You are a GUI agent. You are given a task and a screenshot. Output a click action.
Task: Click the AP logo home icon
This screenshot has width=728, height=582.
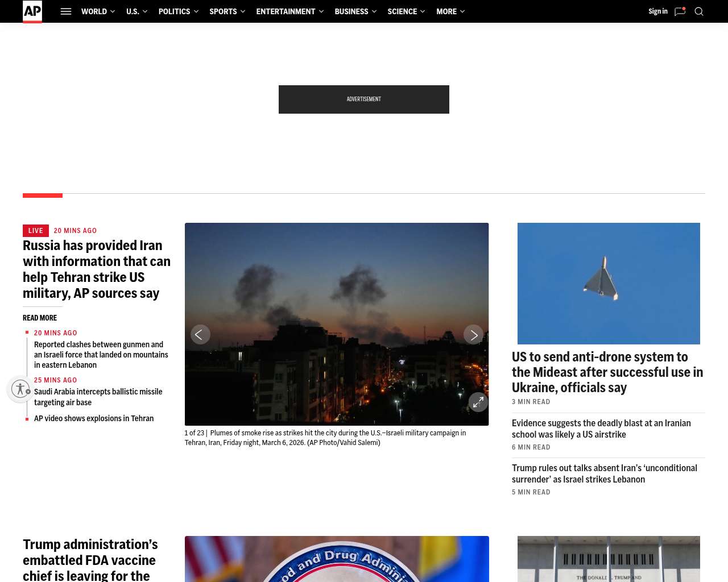(x=32, y=11)
